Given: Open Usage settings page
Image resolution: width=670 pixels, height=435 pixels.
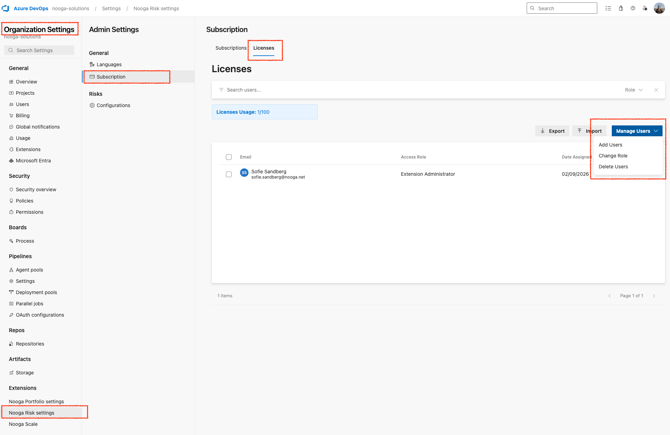Looking at the screenshot, I should point(23,138).
